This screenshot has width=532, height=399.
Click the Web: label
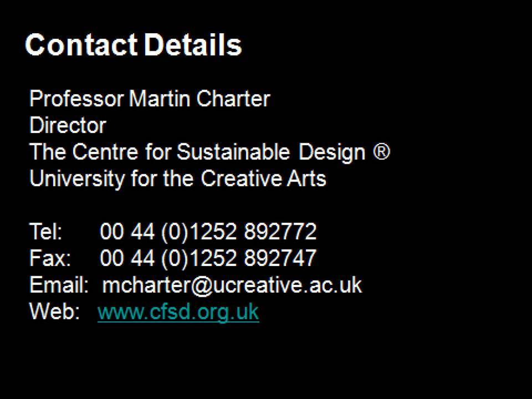[x=54, y=311]
